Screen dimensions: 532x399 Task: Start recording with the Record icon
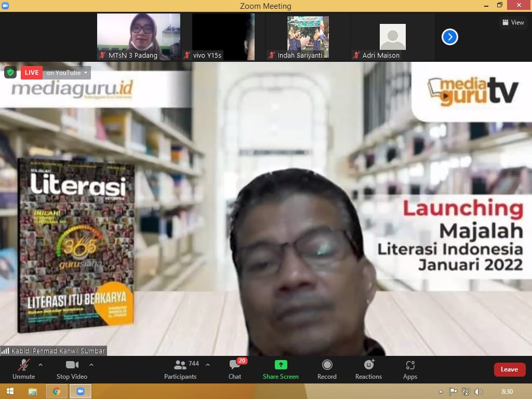click(x=327, y=365)
